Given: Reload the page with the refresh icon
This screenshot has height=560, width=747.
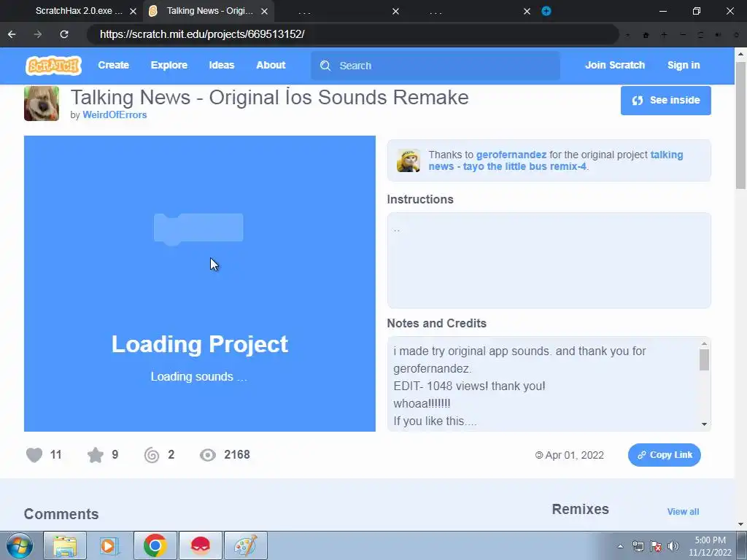Looking at the screenshot, I should [x=64, y=34].
